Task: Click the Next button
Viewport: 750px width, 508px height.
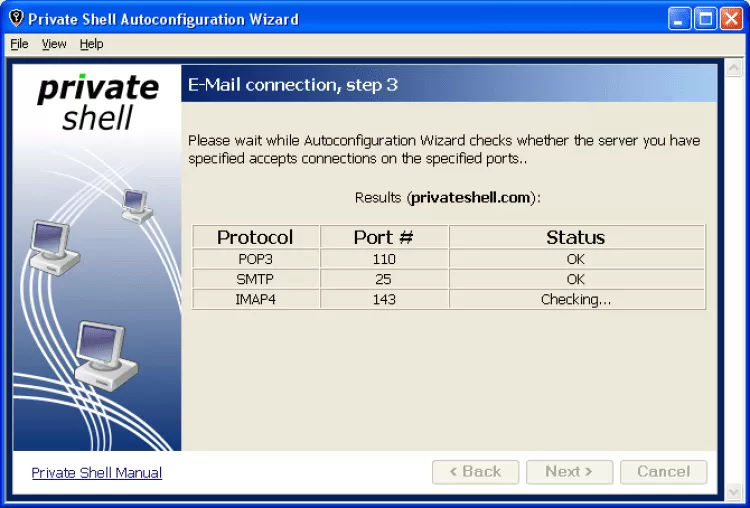Action: click(x=569, y=472)
